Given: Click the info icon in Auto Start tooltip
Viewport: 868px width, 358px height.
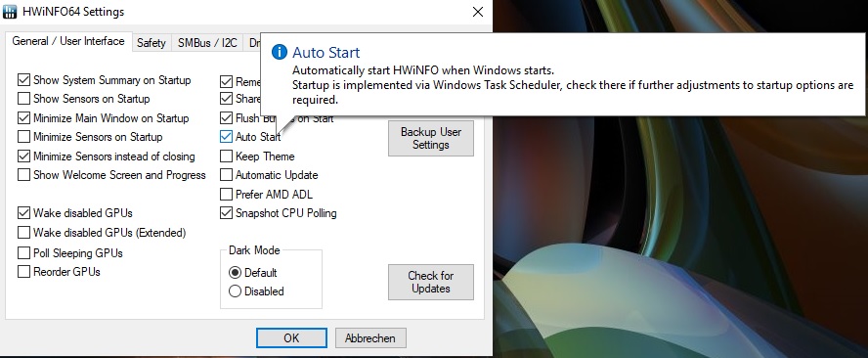Looking at the screenshot, I should [x=280, y=52].
